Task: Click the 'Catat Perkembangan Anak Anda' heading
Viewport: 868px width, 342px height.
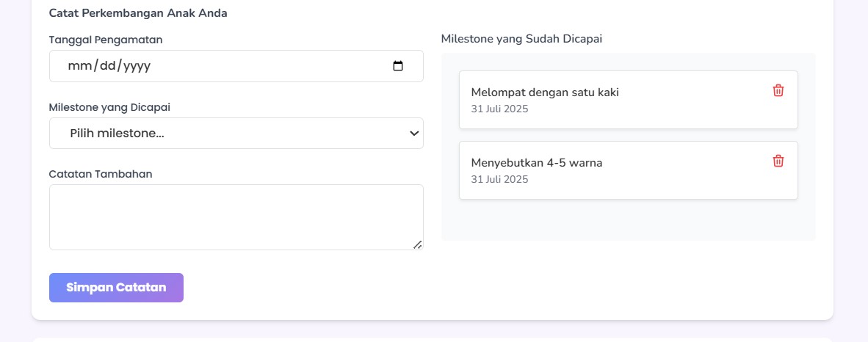Action: 138,13
